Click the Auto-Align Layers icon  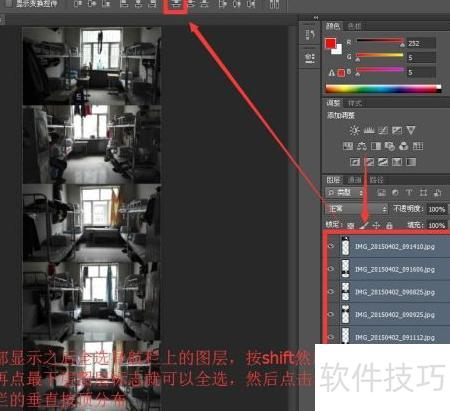tap(274, 4)
